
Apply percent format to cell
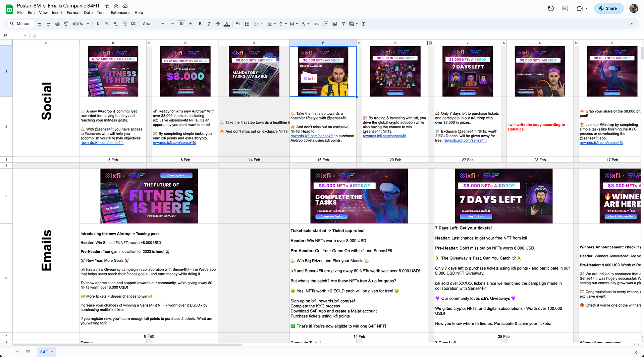click(x=106, y=24)
